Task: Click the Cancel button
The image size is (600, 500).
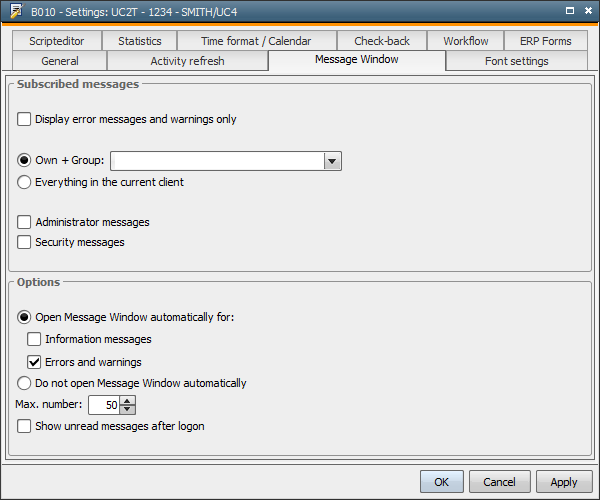Action: (499, 482)
